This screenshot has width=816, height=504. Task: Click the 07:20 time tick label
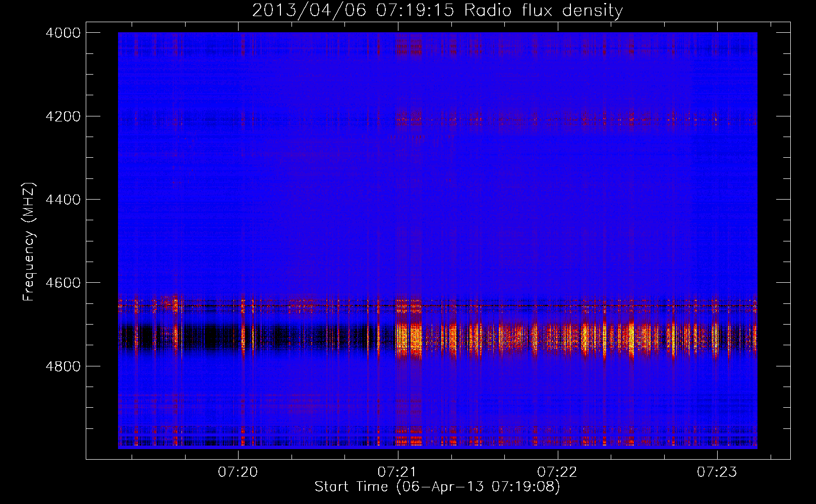pyautogui.click(x=238, y=472)
